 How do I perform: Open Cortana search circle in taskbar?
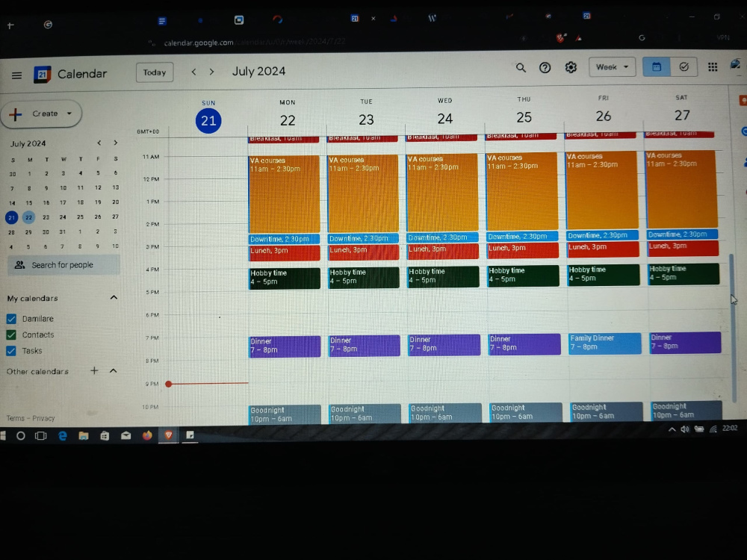click(20, 436)
